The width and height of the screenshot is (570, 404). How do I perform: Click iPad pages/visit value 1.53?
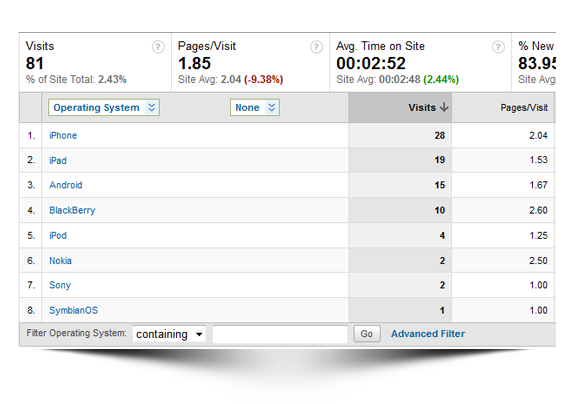point(538,160)
